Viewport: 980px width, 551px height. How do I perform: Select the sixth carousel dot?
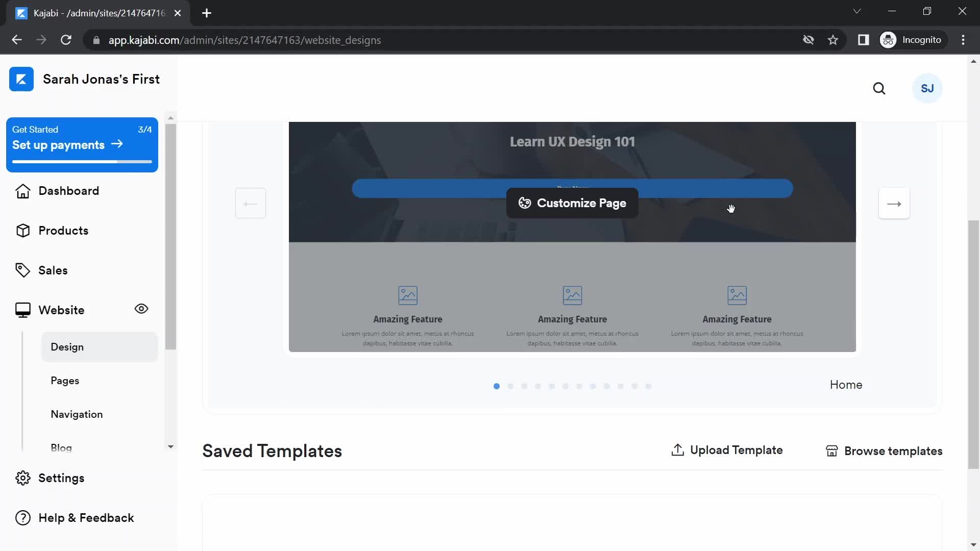[x=566, y=386]
